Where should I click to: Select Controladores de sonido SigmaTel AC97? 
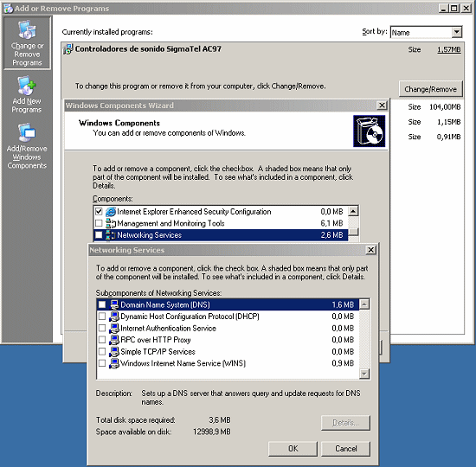(148, 48)
